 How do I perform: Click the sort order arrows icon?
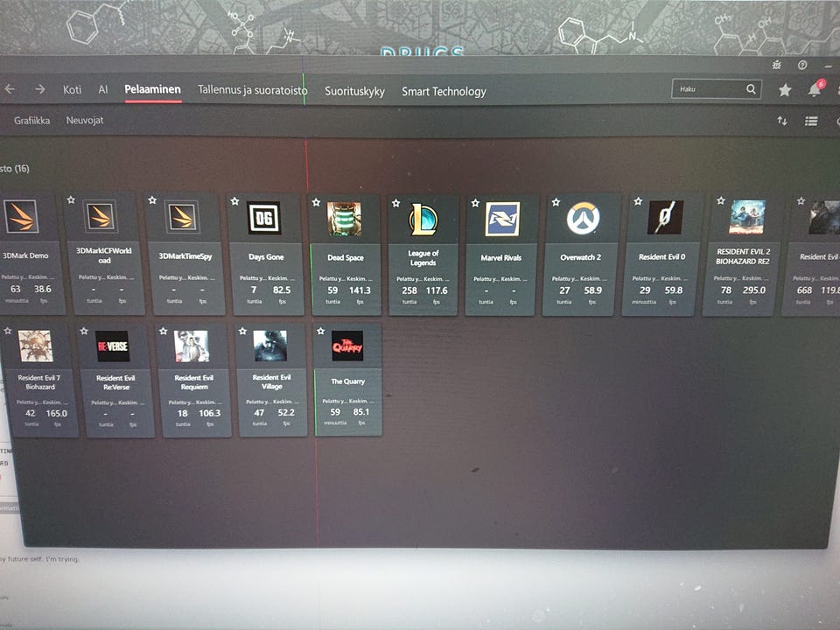[782, 121]
